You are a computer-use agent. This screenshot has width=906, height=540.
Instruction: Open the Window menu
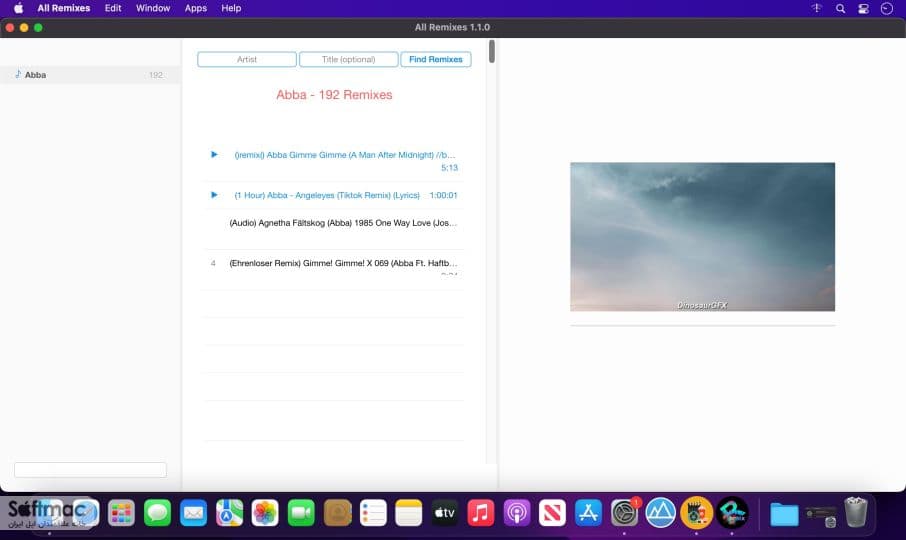153,8
